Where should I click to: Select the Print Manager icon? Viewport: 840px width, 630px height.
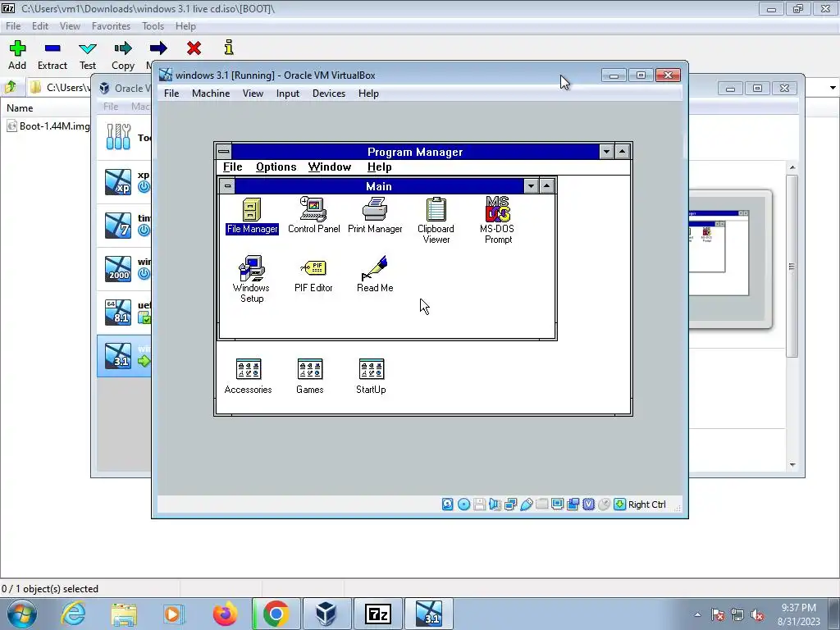coord(374,216)
